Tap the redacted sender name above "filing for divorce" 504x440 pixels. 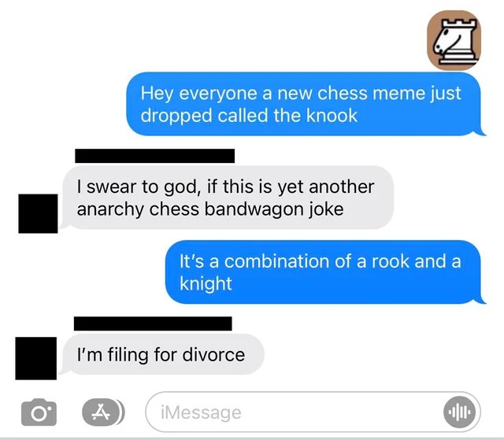pyautogui.click(x=153, y=324)
